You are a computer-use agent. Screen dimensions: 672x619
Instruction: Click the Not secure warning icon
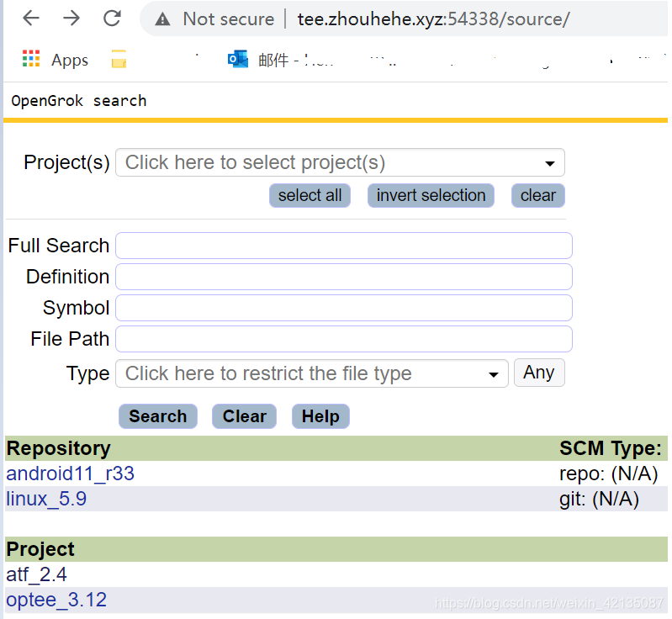tap(163, 19)
